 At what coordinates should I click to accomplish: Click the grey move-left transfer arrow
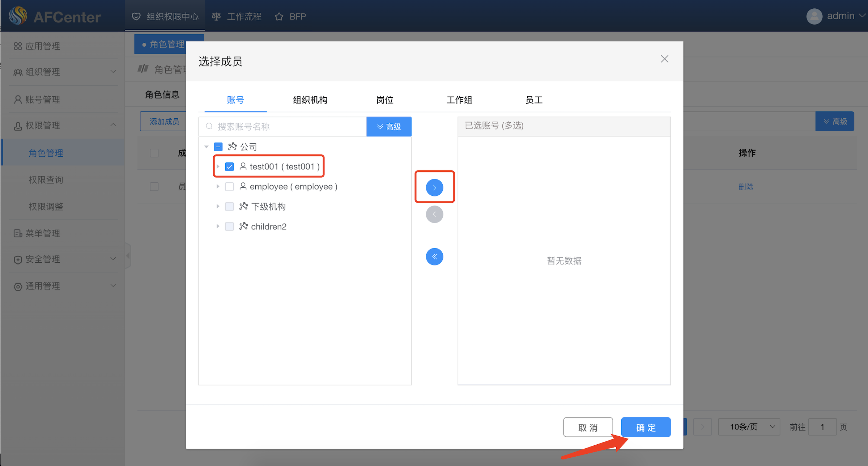pyautogui.click(x=434, y=215)
